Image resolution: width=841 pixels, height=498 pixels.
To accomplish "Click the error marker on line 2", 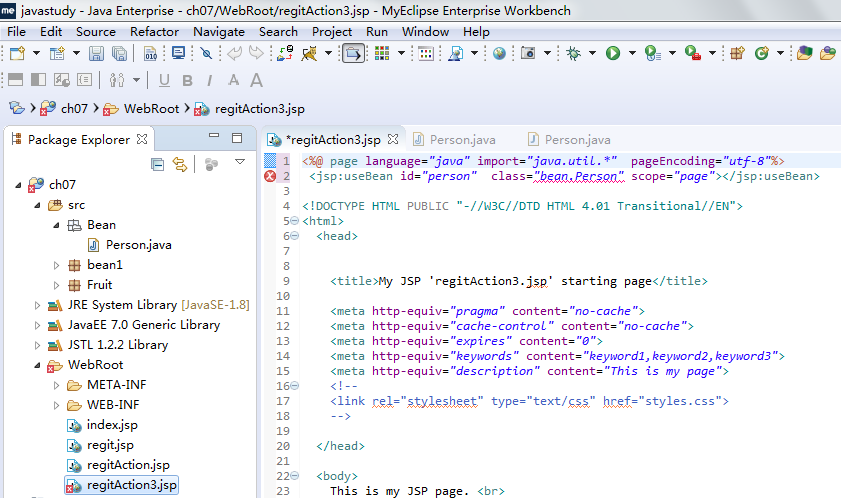I will [x=270, y=176].
